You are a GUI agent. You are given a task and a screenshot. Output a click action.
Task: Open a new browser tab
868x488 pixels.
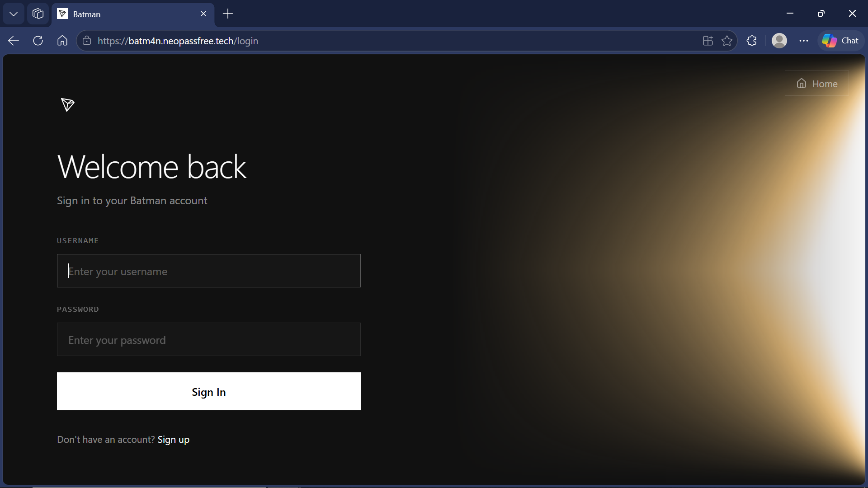227,14
